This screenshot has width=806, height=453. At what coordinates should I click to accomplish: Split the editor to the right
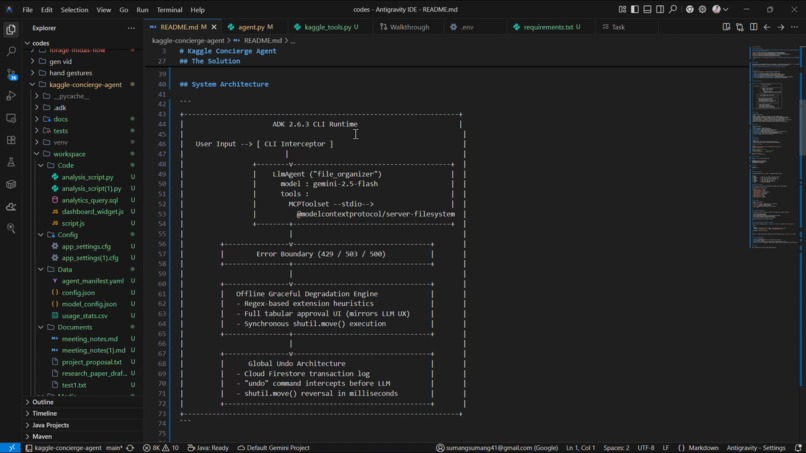[753, 27]
